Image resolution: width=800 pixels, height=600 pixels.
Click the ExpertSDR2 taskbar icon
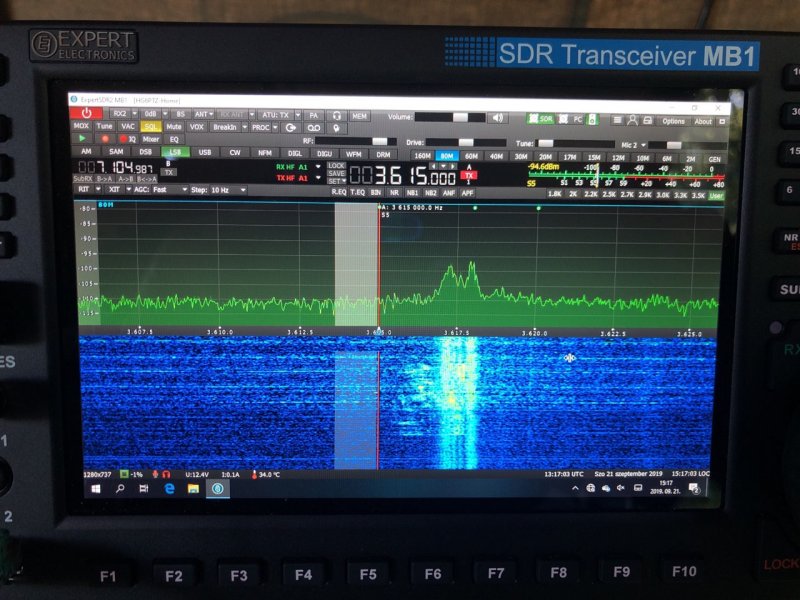pyautogui.click(x=217, y=489)
